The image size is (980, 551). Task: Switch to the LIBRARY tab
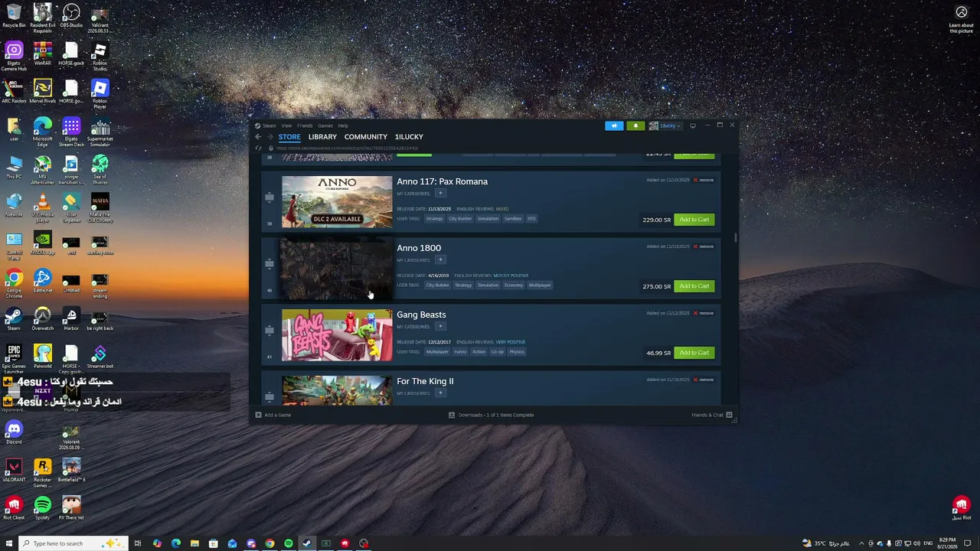pyautogui.click(x=322, y=137)
